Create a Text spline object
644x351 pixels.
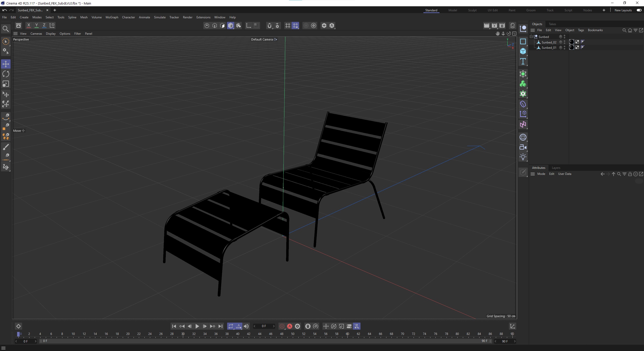pyautogui.click(x=523, y=62)
